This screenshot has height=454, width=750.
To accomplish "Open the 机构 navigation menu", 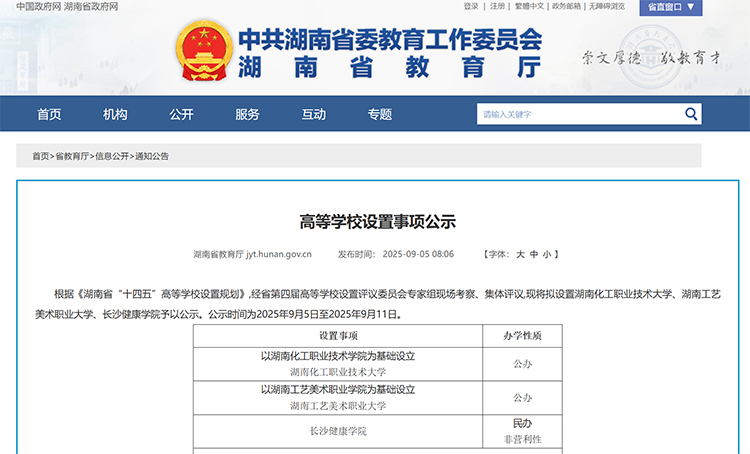I will coord(115,114).
